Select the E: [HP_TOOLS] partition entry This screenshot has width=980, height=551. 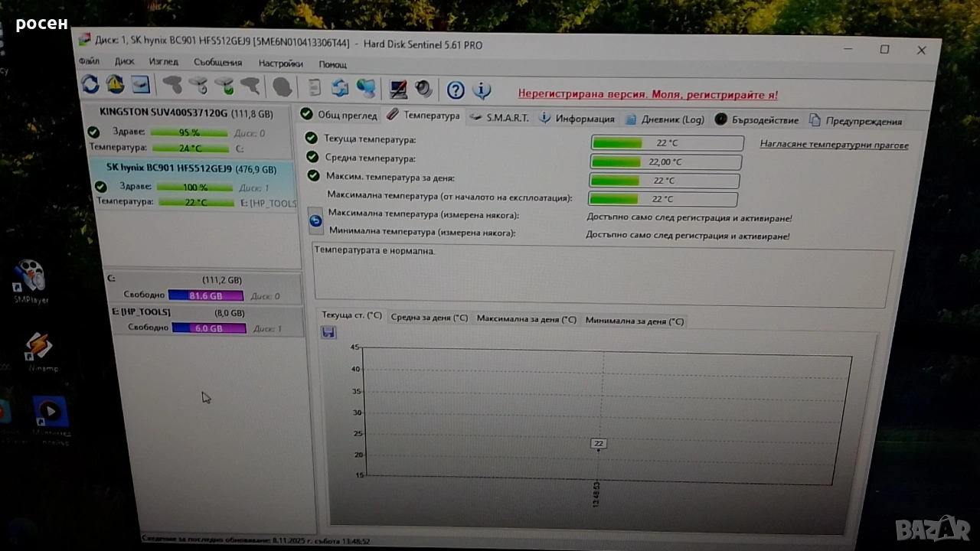tap(141, 312)
